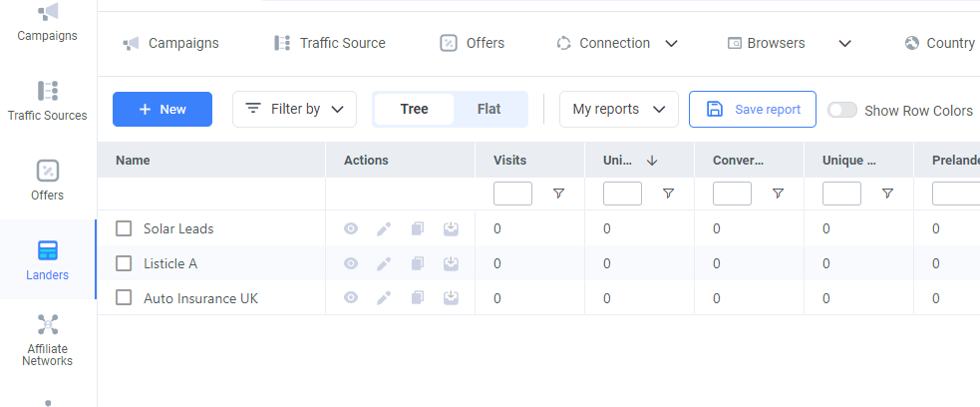Tick the Solar Leads checkbox

pyautogui.click(x=124, y=228)
